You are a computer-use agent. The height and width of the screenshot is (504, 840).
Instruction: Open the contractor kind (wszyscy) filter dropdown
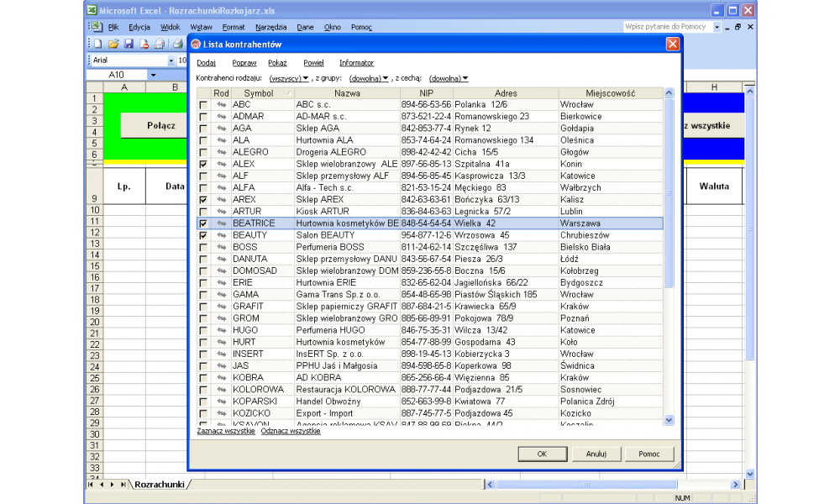point(289,78)
